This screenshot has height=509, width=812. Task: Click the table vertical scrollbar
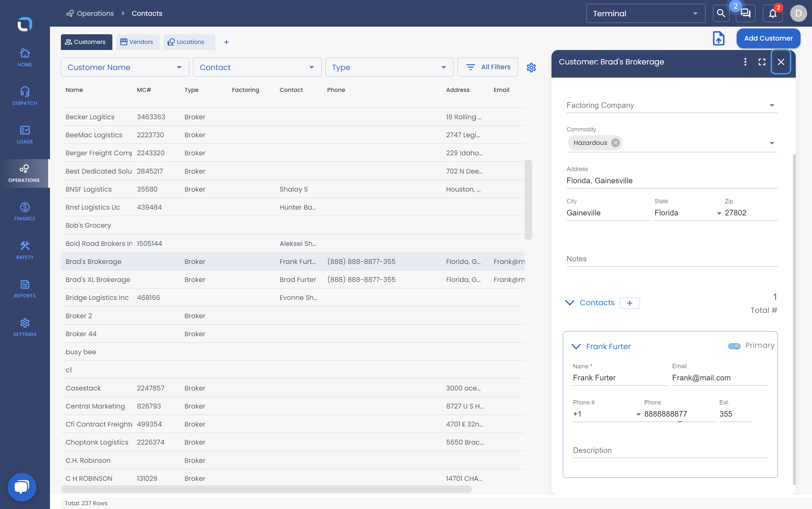point(528,199)
